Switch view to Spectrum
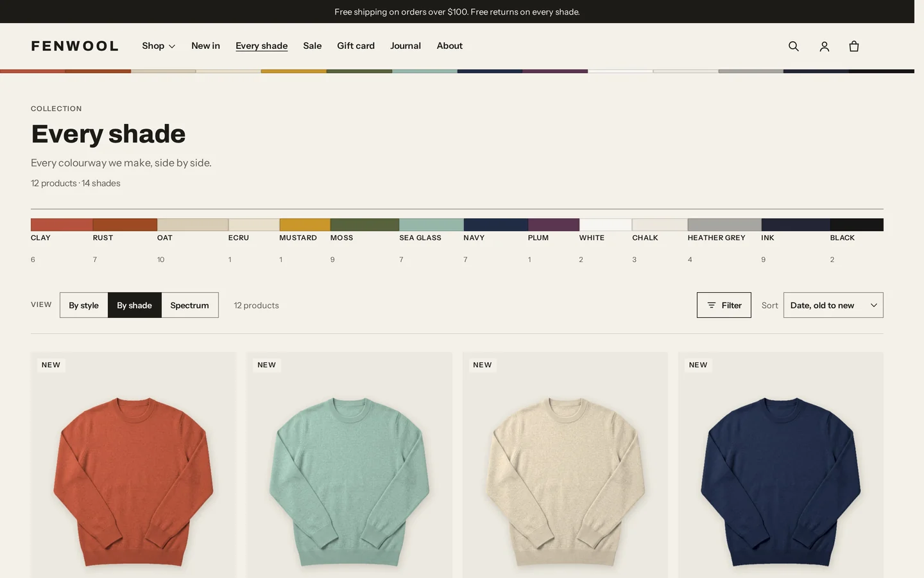924x578 pixels. [190, 305]
